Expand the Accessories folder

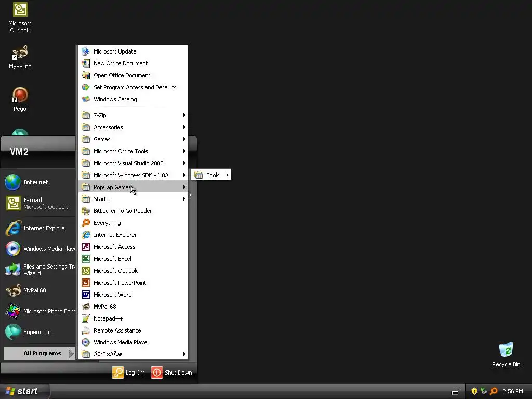click(132, 127)
